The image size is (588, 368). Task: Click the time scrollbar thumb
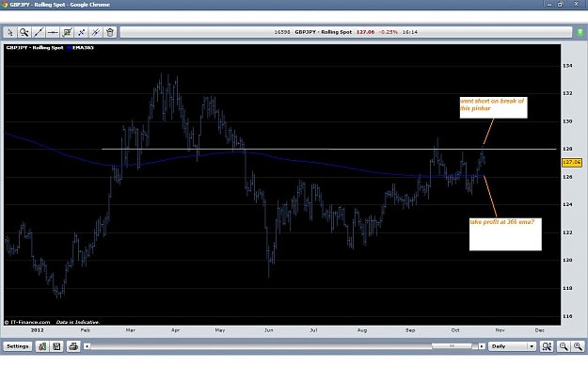click(x=452, y=346)
